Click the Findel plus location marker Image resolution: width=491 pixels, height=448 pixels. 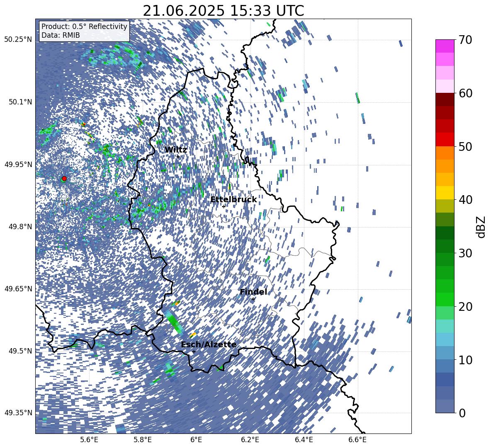click(x=253, y=299)
